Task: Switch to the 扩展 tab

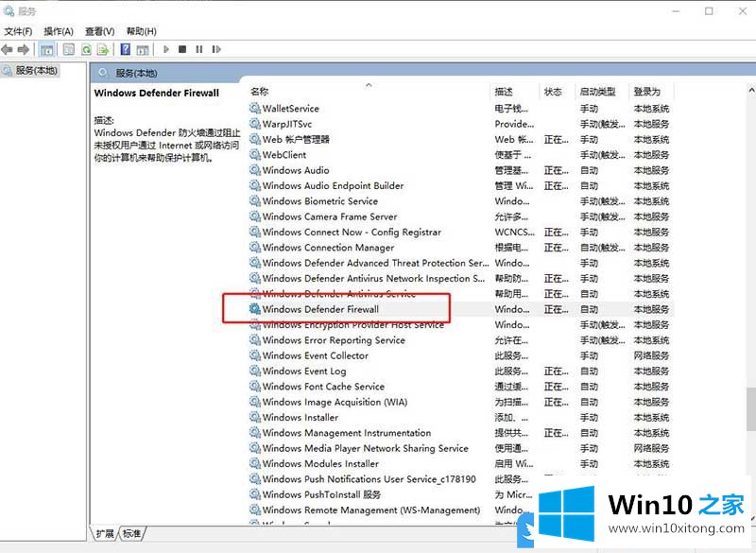Action: (x=105, y=533)
